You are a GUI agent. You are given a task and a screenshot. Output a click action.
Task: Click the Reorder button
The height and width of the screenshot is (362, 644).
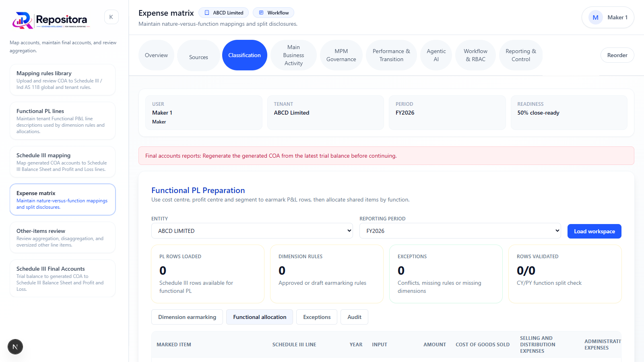[x=617, y=55]
